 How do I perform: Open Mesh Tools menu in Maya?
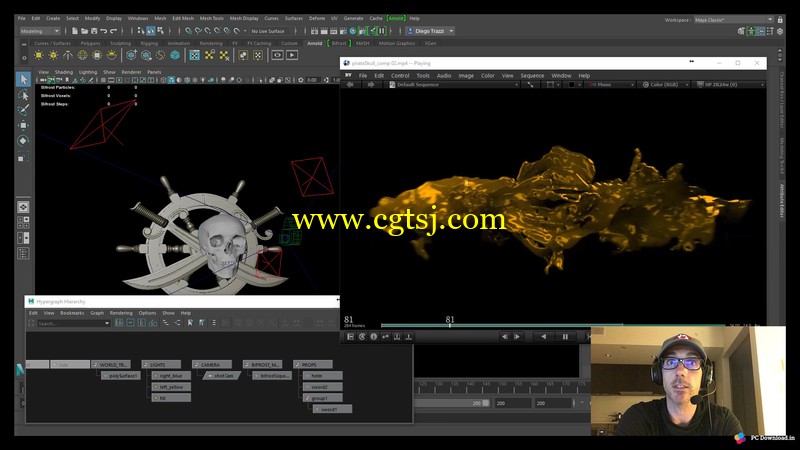[211, 18]
